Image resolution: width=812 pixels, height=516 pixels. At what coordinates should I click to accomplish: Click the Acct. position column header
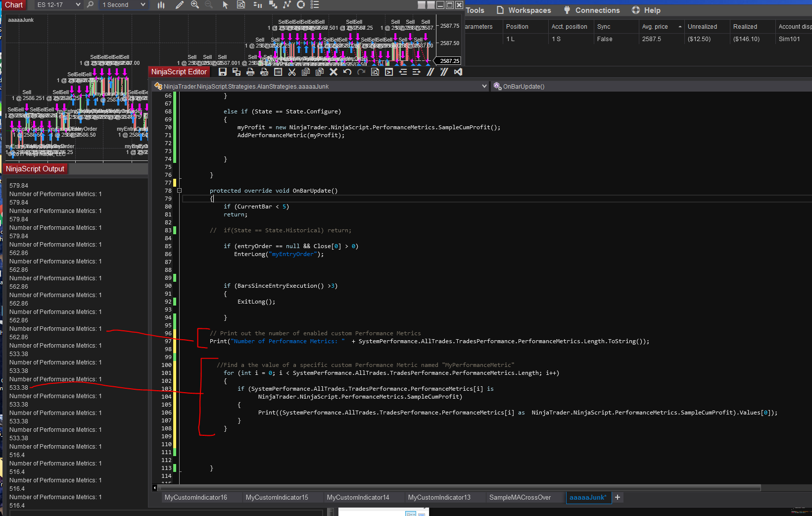pos(571,27)
